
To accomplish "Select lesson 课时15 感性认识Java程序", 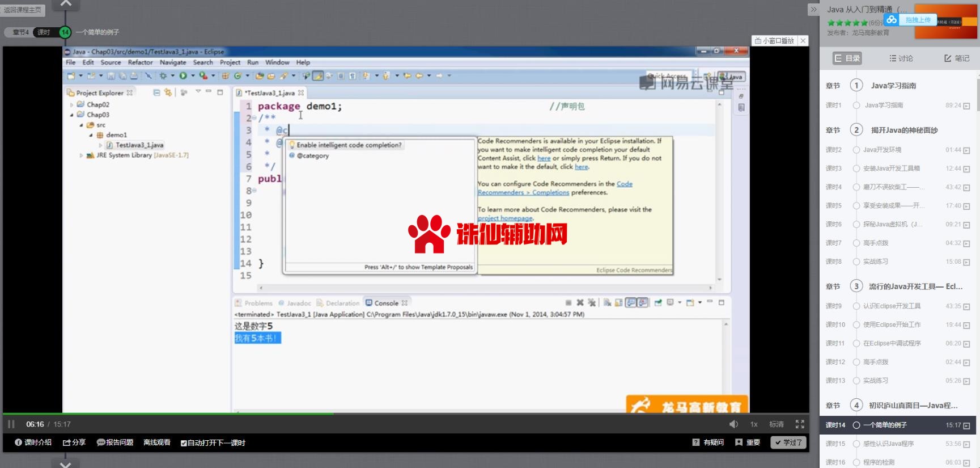I will click(x=898, y=444).
